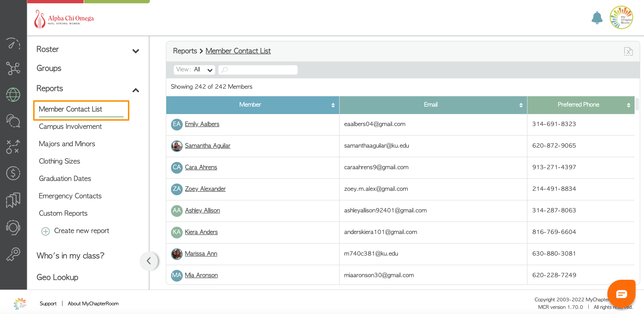Export list with the Excel icon

tap(628, 51)
